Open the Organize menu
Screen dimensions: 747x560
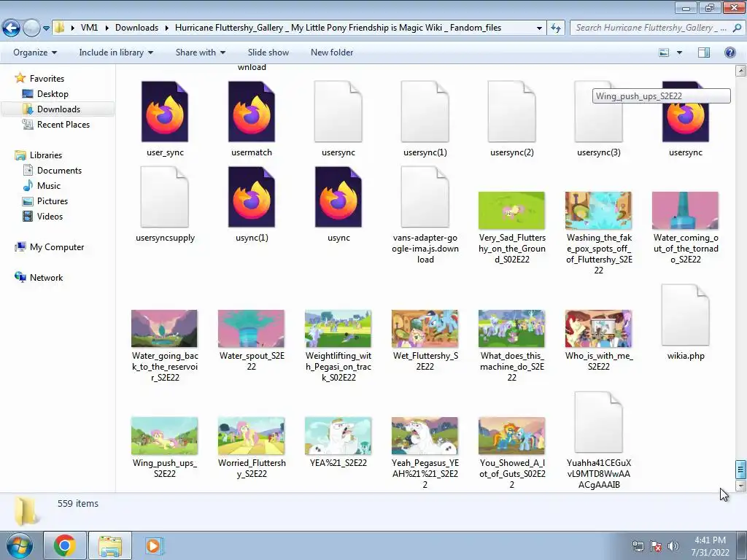(35, 52)
